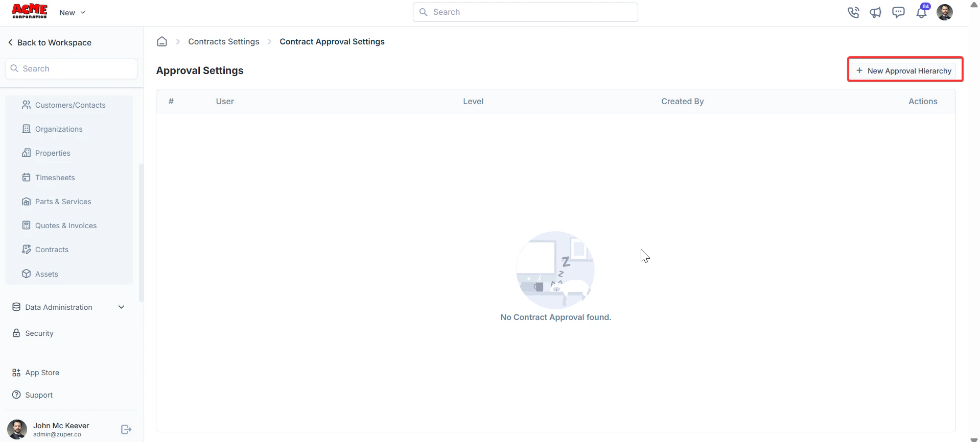Screen dimensions: 980x442
Task: Click Contract Approval Settings breadcrumb
Action: [332, 42]
